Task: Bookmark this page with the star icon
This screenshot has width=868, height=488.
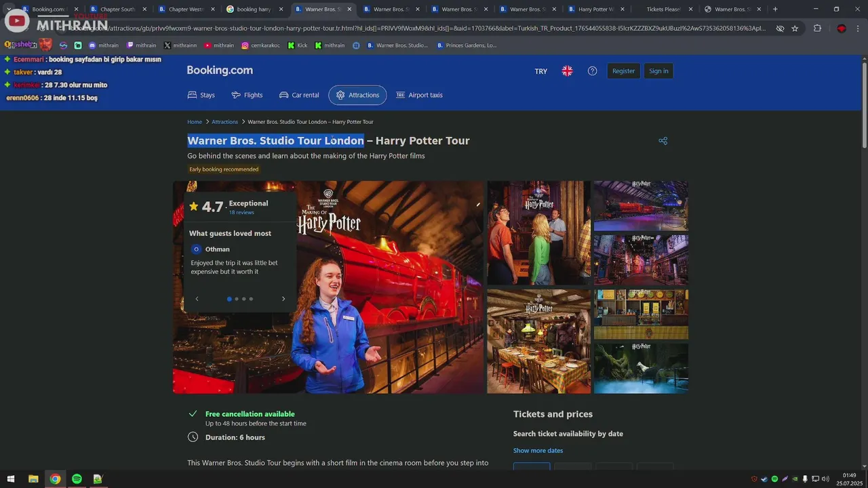Action: tap(795, 28)
